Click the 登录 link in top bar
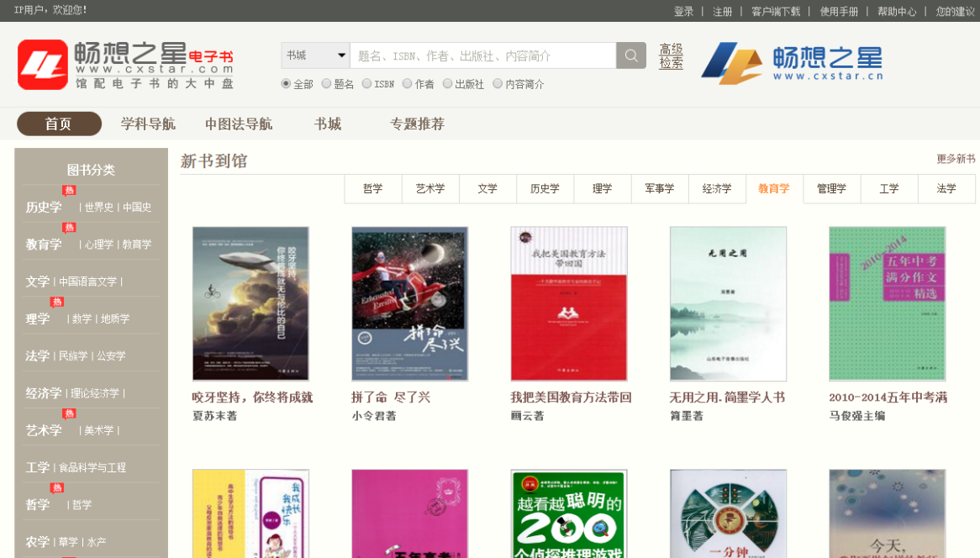 coord(683,11)
